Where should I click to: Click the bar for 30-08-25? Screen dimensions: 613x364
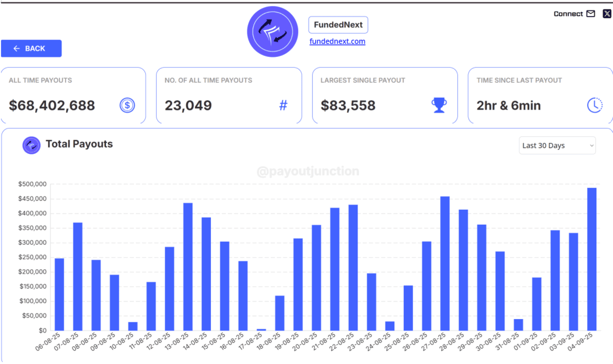coord(500,291)
